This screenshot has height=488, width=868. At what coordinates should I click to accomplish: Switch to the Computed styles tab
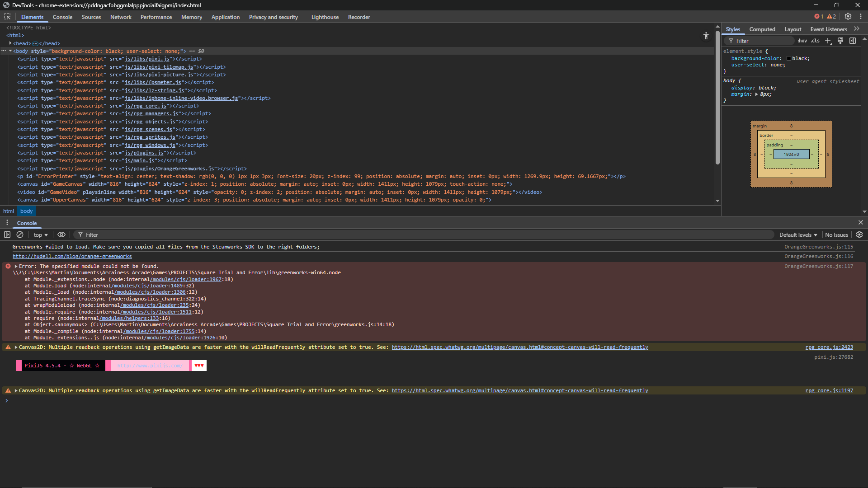click(762, 29)
